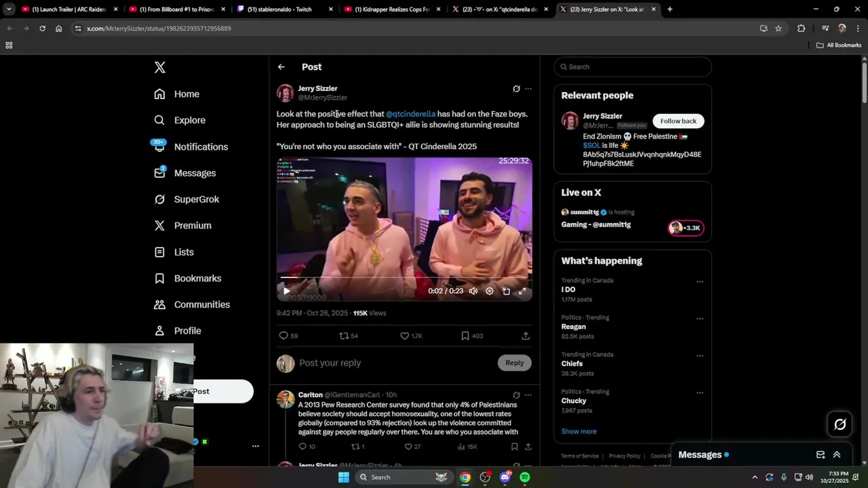Open Premium in sidebar
868x488 pixels.
tap(182, 226)
